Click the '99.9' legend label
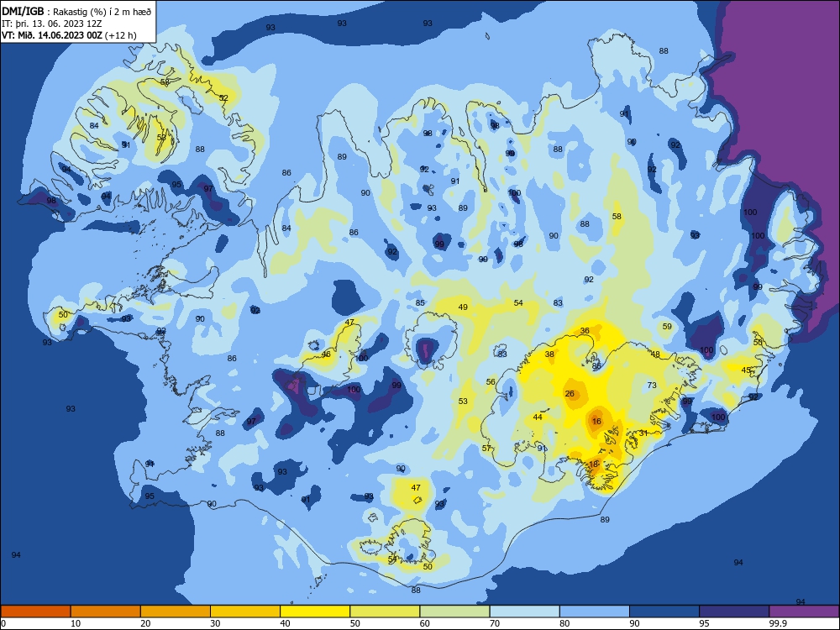 (777, 623)
